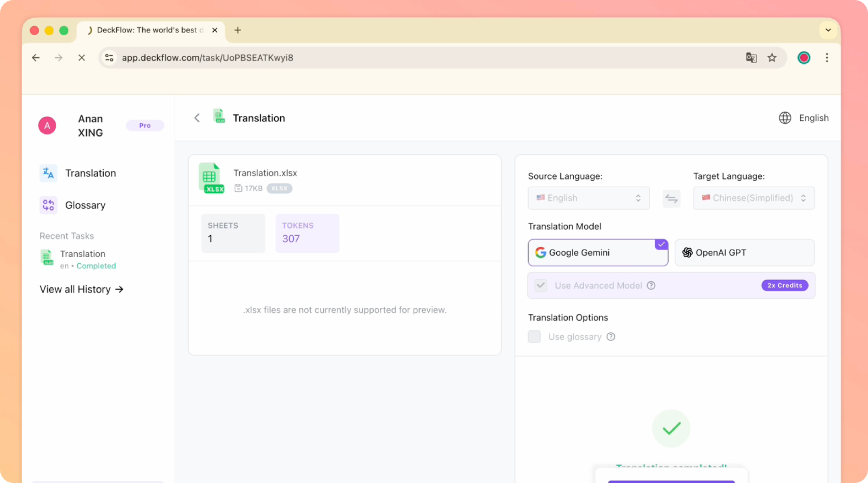Open Translation in the sidebar menu
This screenshot has width=868, height=483.
tap(90, 173)
